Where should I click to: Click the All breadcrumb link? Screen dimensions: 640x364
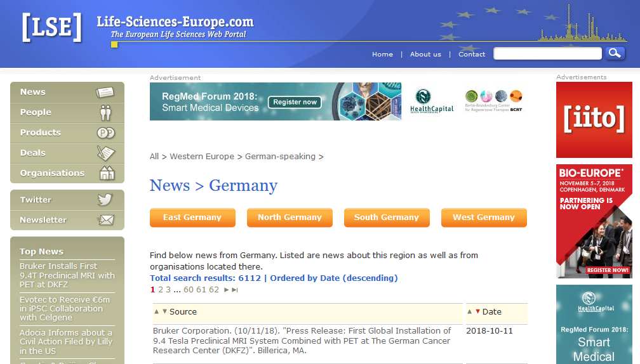pyautogui.click(x=154, y=157)
